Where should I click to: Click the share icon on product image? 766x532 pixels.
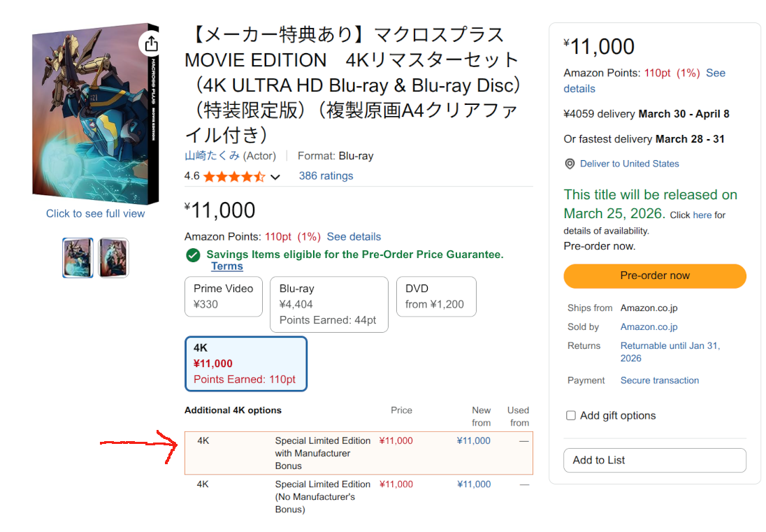click(x=151, y=45)
